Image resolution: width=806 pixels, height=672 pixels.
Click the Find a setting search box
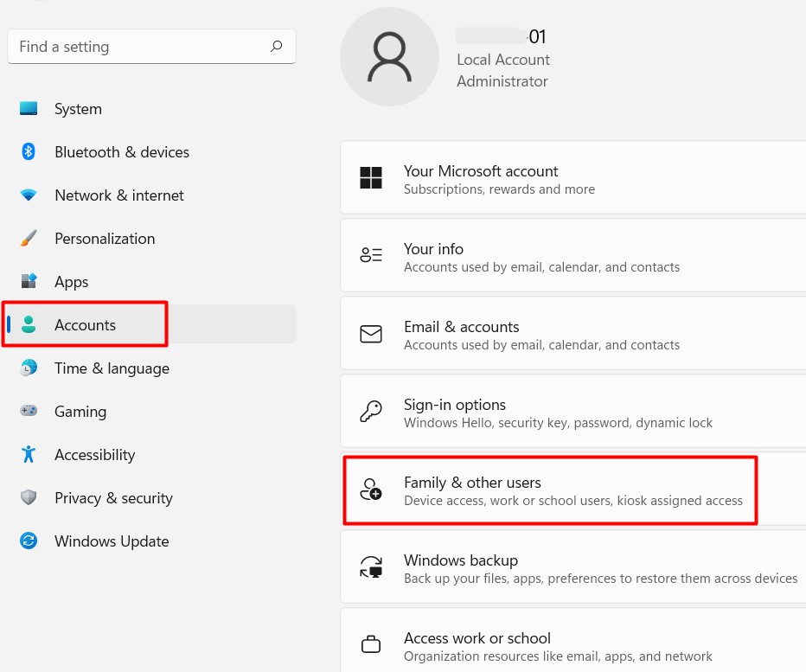[138, 47]
